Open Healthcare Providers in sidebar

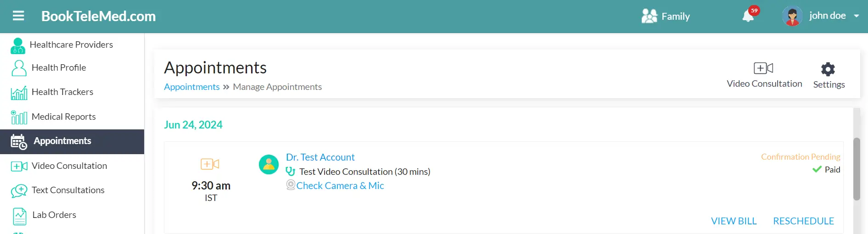coord(71,45)
